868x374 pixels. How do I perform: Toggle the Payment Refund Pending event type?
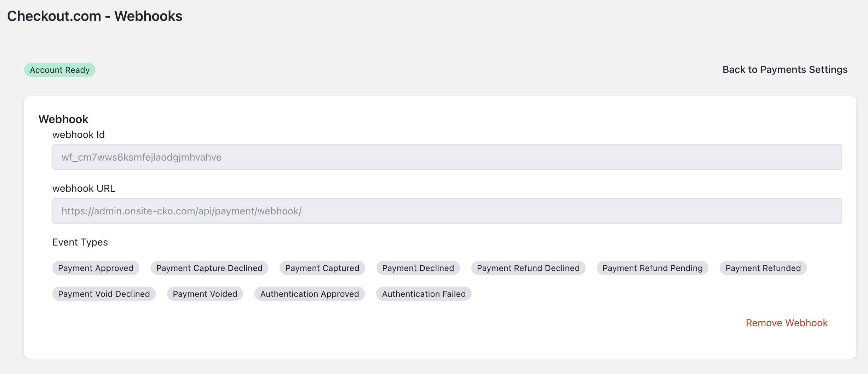[x=652, y=268]
